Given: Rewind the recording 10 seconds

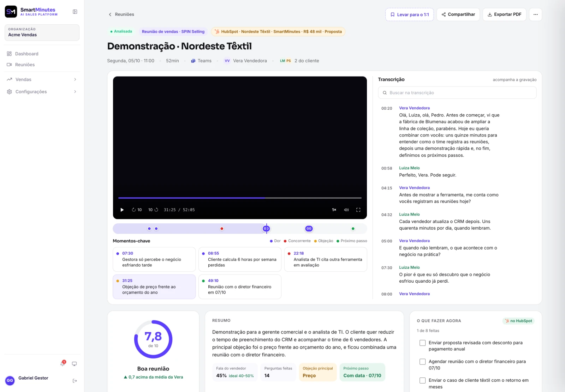Looking at the screenshot, I should coord(137,210).
